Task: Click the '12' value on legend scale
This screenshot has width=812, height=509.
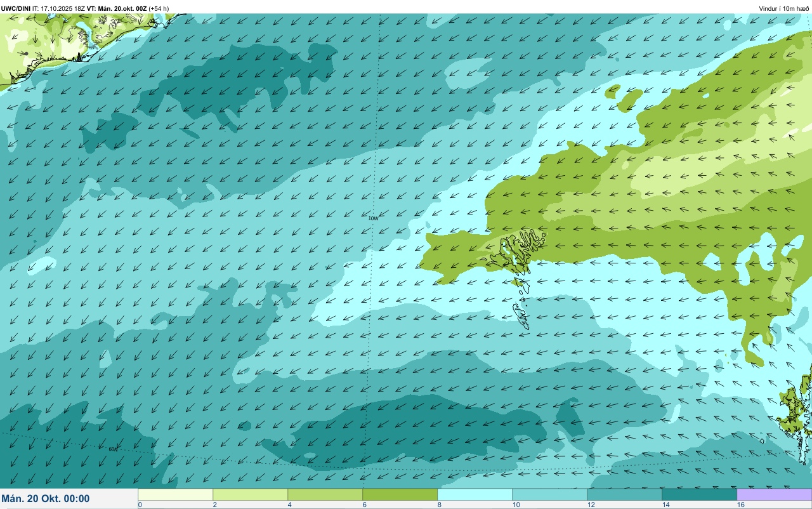Action: (591, 505)
